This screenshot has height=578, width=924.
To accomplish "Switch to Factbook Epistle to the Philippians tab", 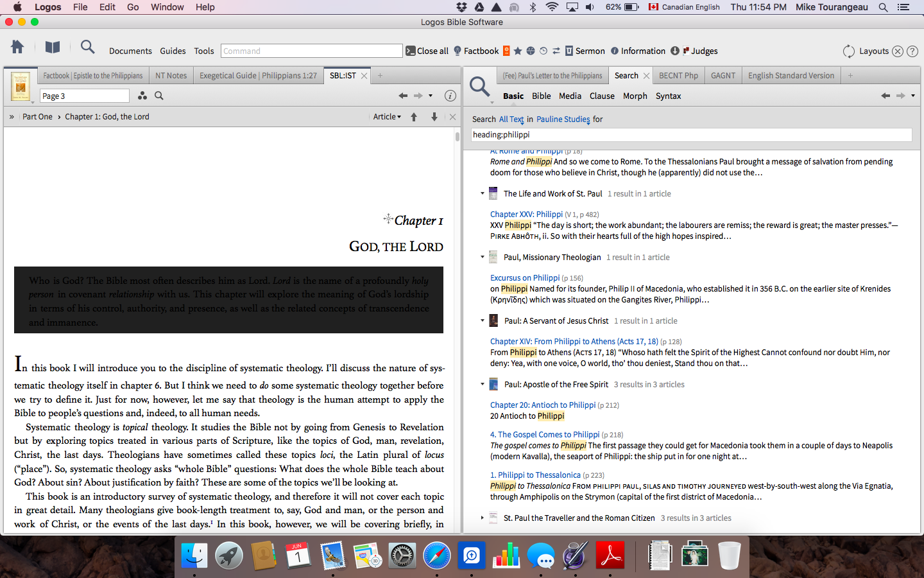I will 93,76.
